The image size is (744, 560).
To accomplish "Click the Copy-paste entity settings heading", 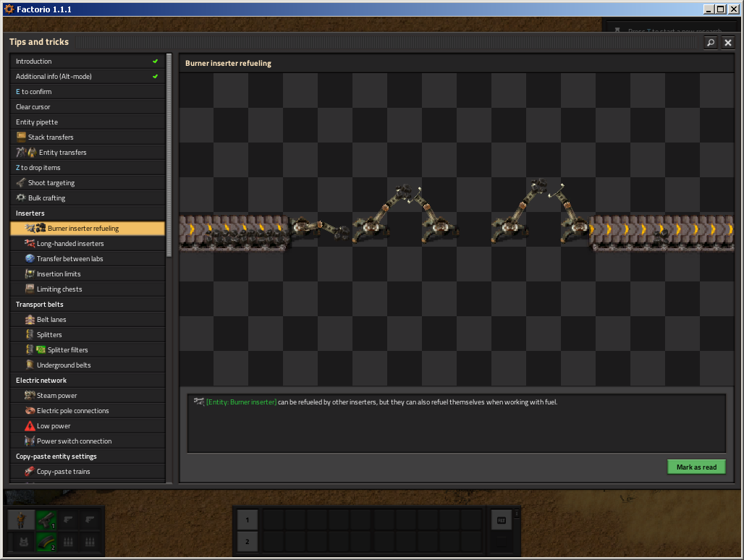I will (x=56, y=456).
